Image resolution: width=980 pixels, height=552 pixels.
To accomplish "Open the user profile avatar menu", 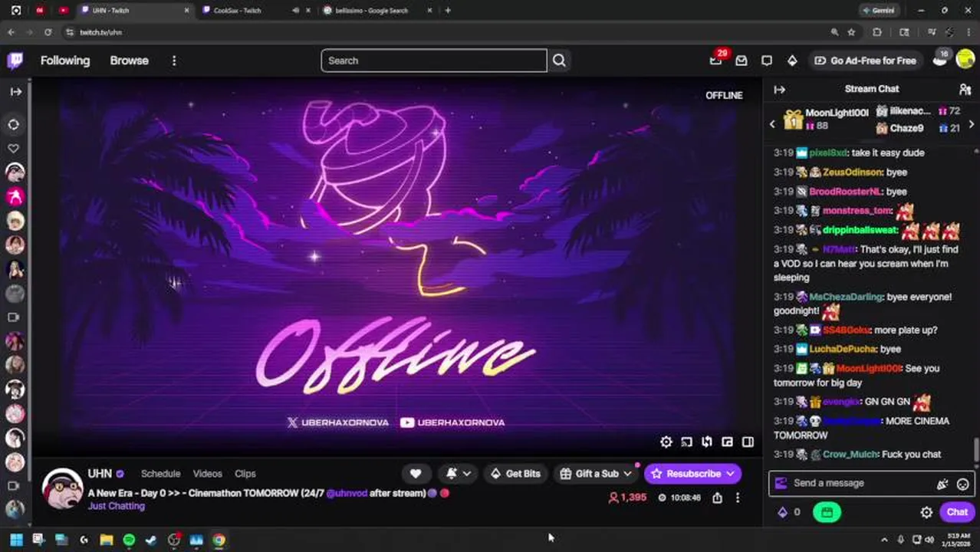I will [x=965, y=61].
